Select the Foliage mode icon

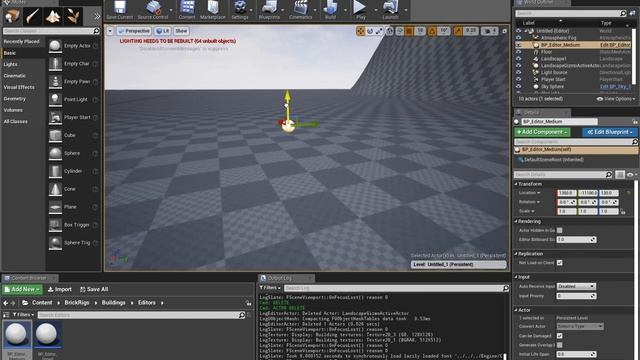click(x=73, y=16)
